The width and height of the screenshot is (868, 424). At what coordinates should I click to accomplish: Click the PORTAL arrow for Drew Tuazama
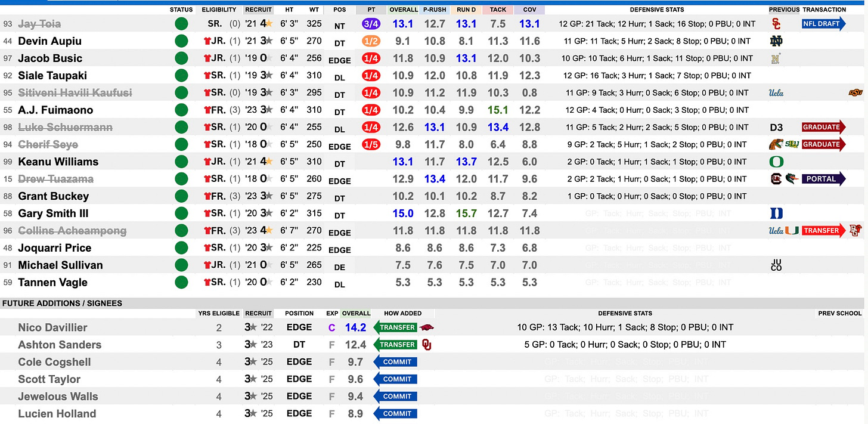[824, 179]
